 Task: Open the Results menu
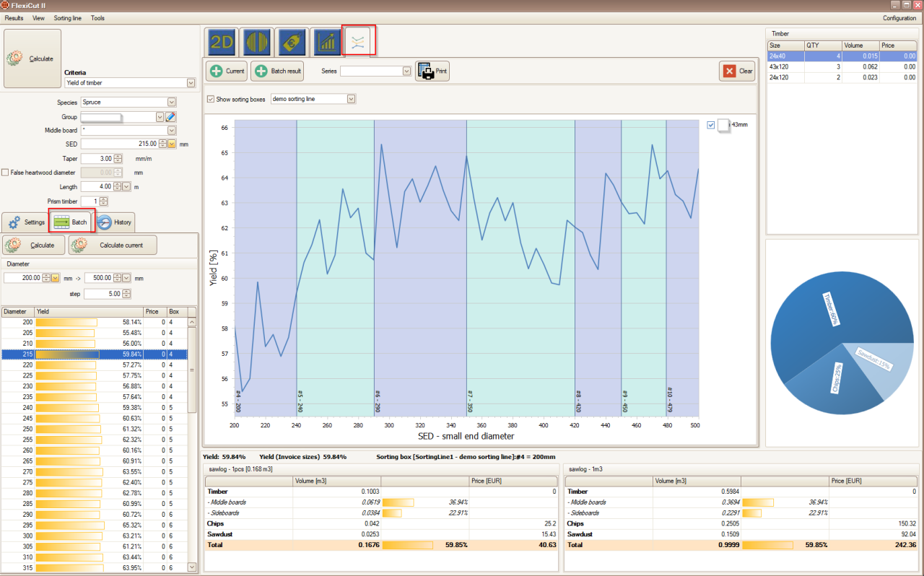pyautogui.click(x=14, y=18)
